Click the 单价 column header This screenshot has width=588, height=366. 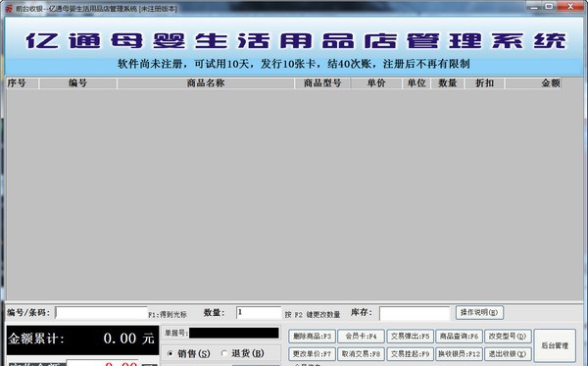[376, 83]
